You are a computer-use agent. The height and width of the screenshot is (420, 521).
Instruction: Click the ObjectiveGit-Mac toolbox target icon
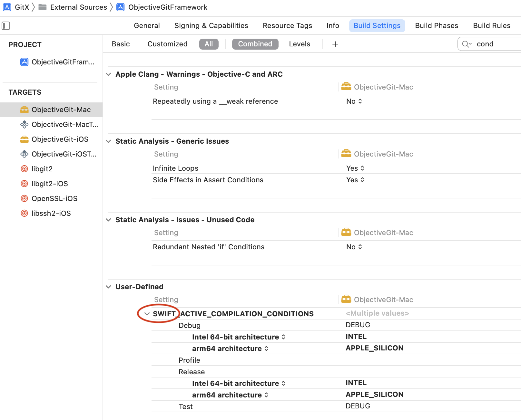[x=24, y=110]
